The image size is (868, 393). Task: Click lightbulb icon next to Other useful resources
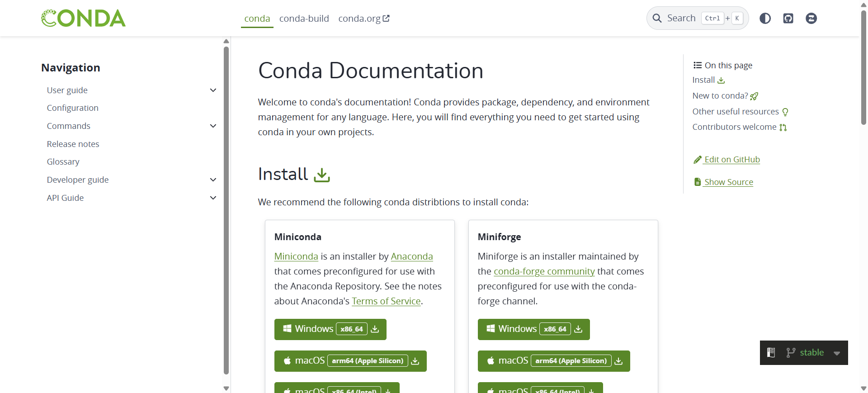785,112
